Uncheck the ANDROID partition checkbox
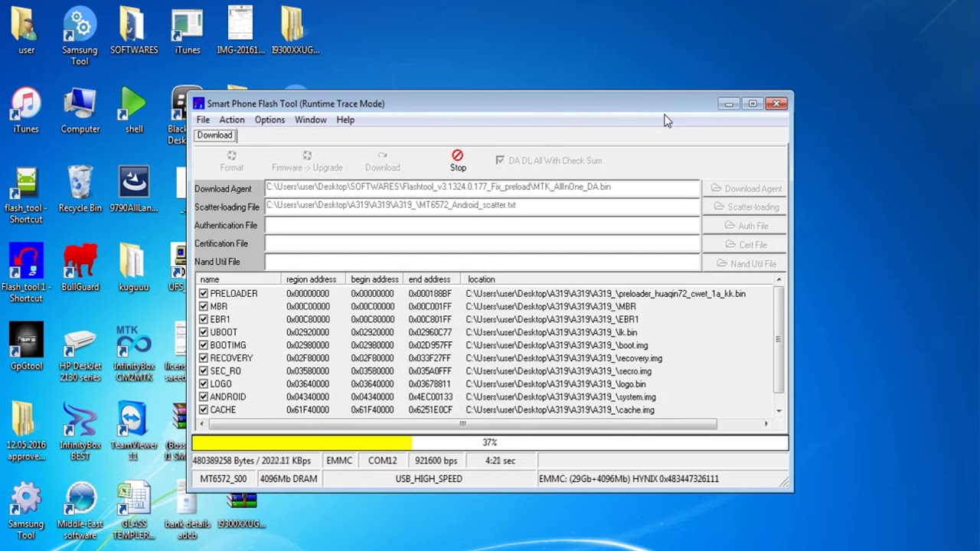The width and height of the screenshot is (980, 551). point(203,397)
